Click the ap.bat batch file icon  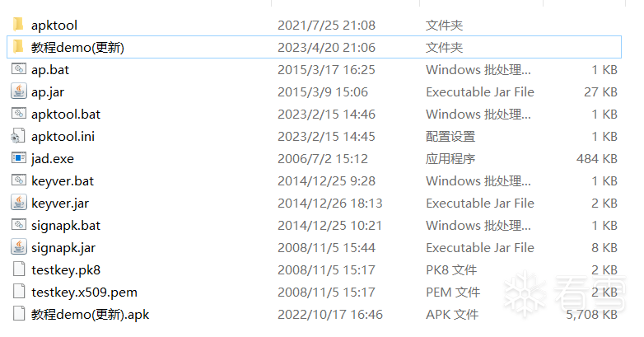pos(18,70)
